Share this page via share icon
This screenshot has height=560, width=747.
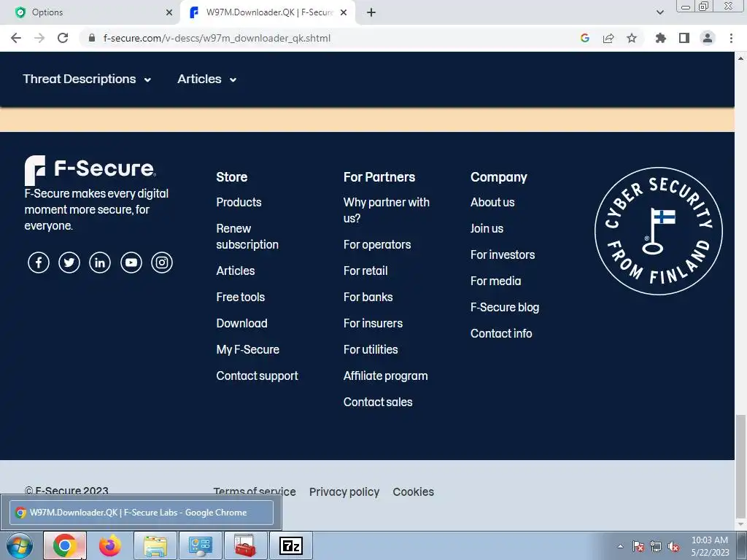point(608,38)
